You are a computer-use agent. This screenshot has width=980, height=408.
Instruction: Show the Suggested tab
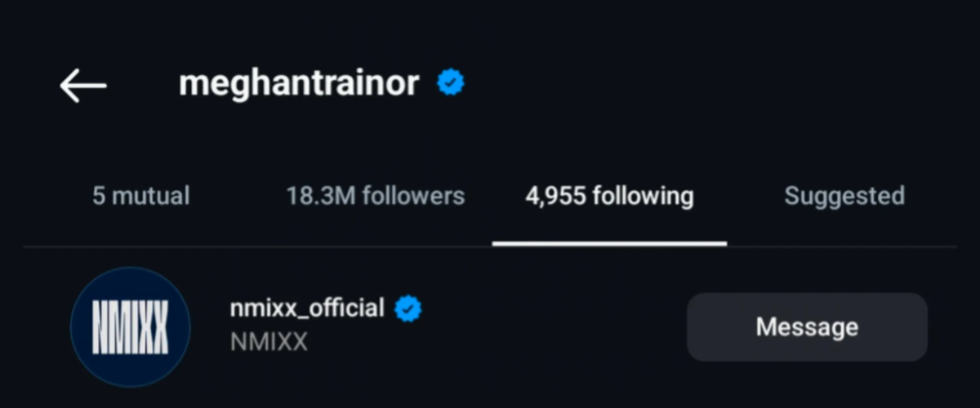(844, 196)
